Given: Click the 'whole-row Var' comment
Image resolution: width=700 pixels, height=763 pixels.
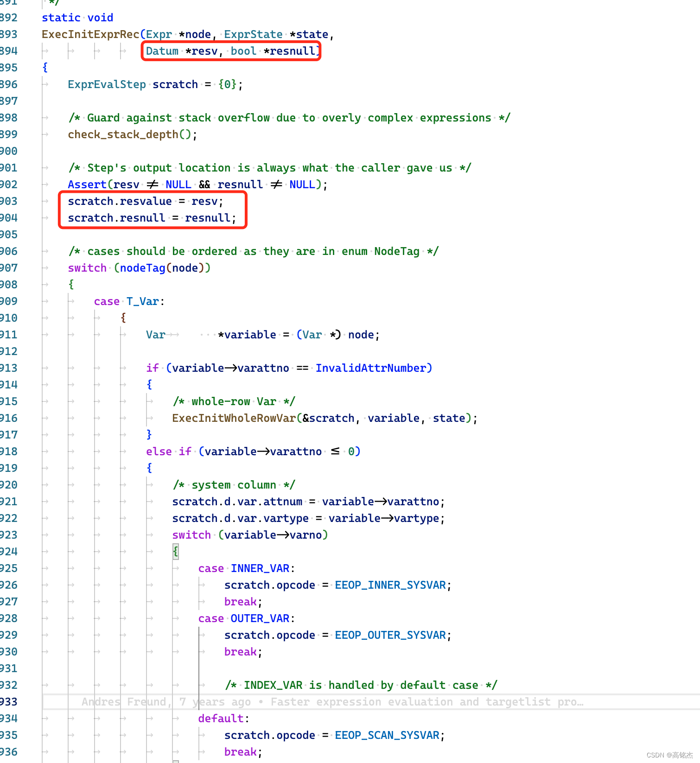Looking at the screenshot, I should click(x=234, y=401).
